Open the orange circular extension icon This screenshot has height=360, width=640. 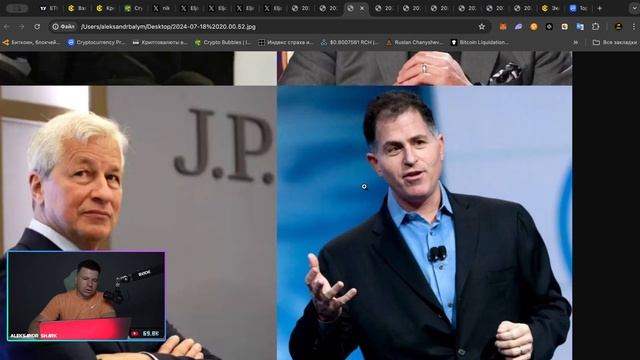(x=534, y=27)
